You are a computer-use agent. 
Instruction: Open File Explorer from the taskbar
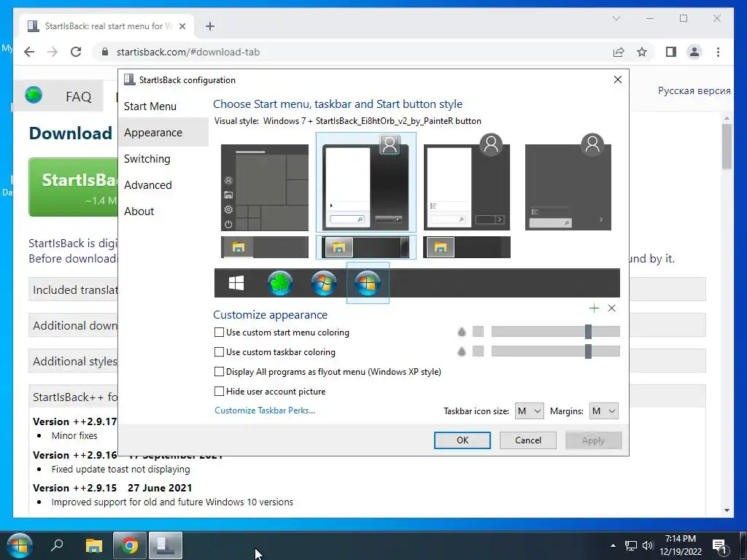click(94, 545)
